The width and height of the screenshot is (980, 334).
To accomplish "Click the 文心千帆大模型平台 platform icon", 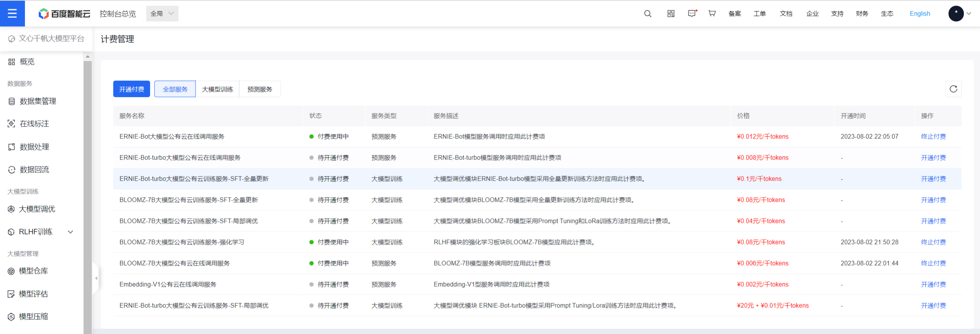I will [12, 39].
